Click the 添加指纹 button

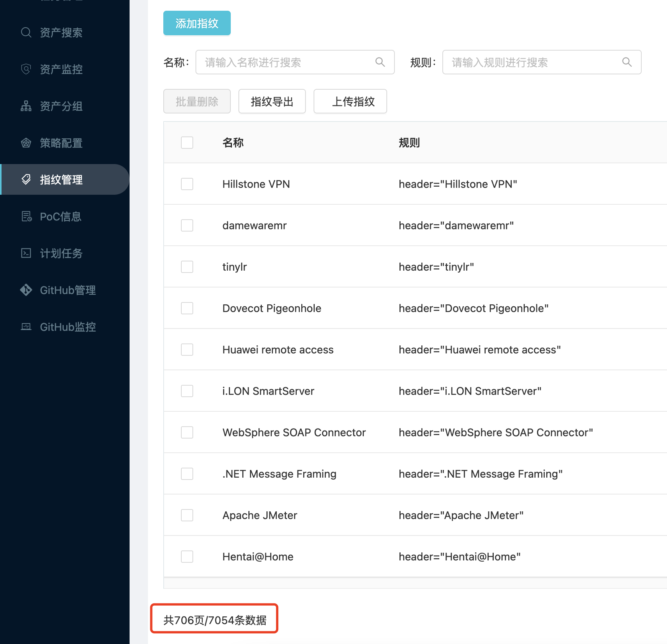click(197, 23)
